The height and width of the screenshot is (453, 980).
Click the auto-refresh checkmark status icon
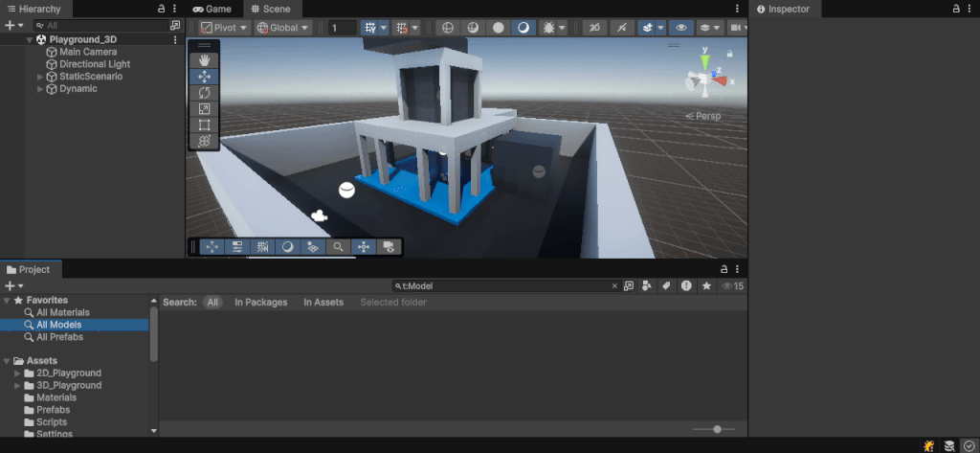(x=969, y=446)
